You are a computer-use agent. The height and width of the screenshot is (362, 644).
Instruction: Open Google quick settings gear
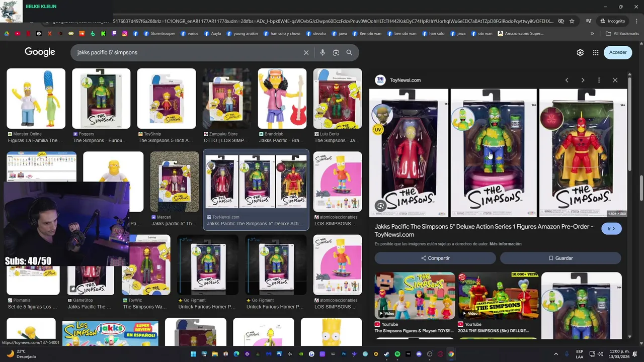tap(580, 52)
